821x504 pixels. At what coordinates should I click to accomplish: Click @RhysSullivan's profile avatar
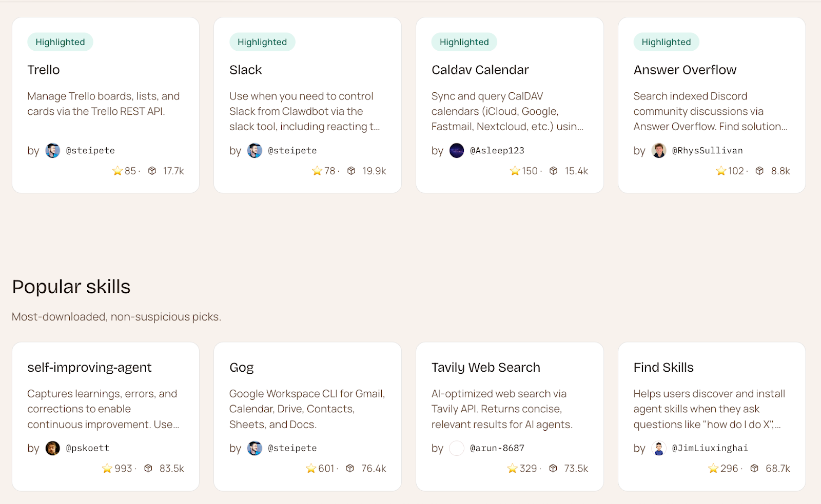[x=659, y=150]
